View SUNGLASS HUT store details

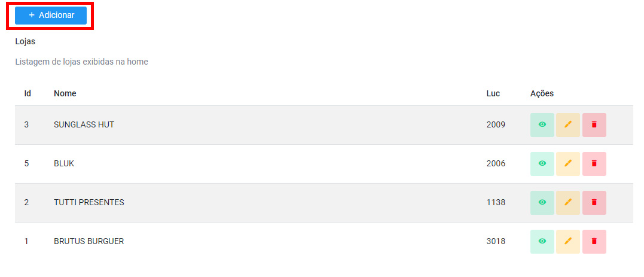542,125
